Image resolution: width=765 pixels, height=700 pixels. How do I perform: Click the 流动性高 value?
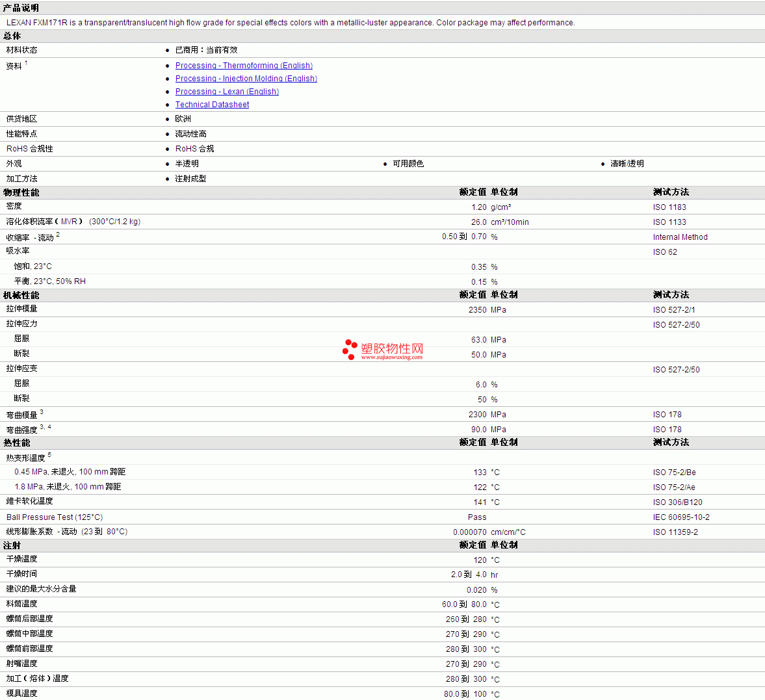190,134
